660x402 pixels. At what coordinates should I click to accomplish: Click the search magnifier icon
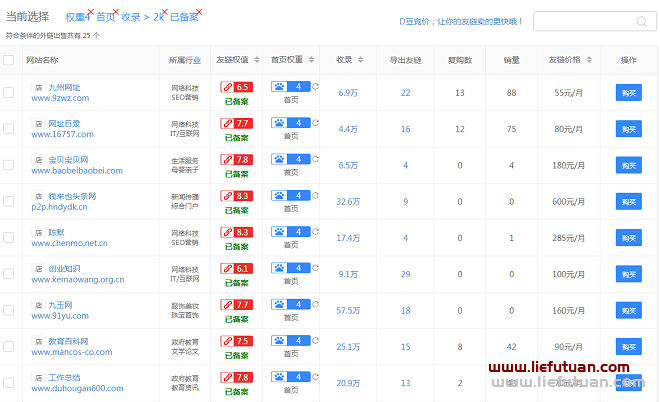click(641, 21)
